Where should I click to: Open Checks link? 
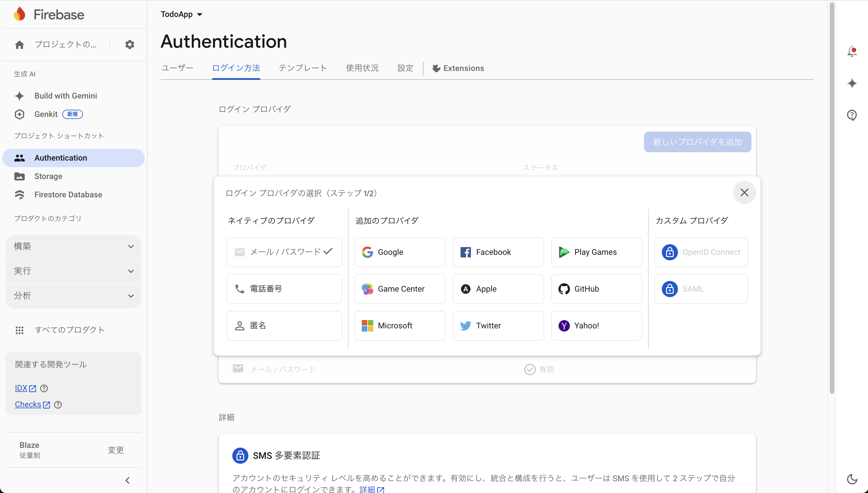click(x=32, y=405)
